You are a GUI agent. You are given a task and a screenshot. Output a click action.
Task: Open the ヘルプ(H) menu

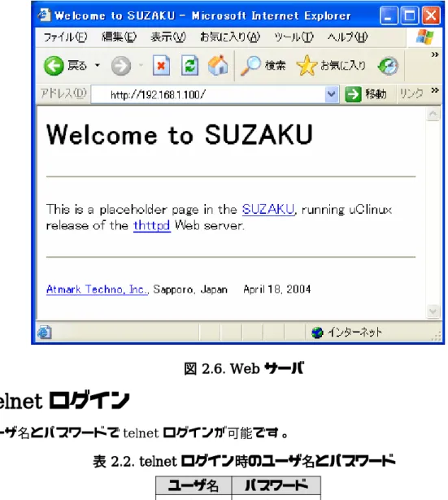point(347,37)
